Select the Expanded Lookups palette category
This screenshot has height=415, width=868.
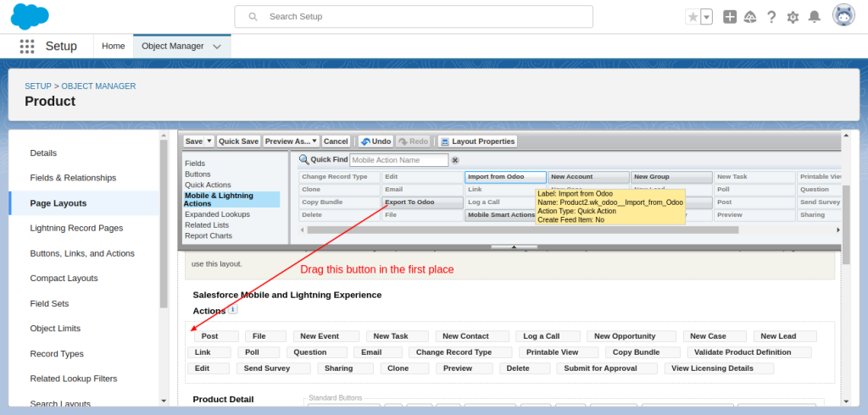point(217,214)
